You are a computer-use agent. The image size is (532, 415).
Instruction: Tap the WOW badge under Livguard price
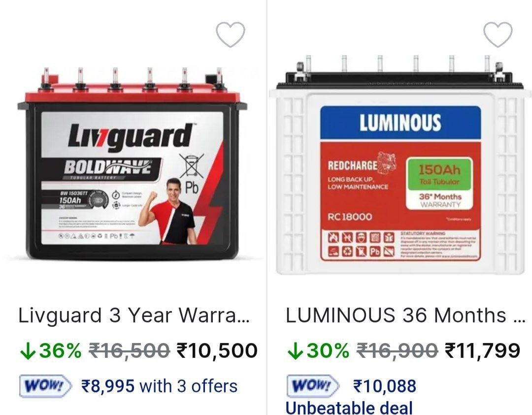click(45, 386)
